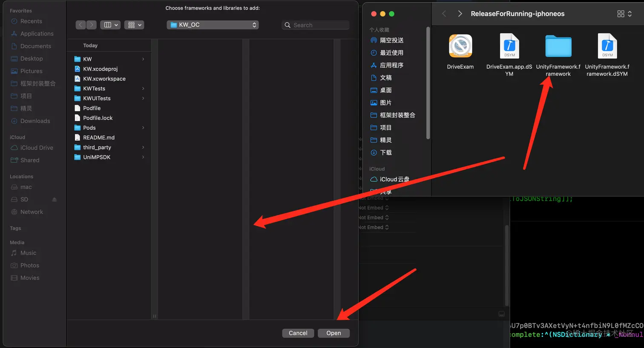644x348 pixels.
Task: Expand the Pods folder chevron
Action: click(x=143, y=128)
